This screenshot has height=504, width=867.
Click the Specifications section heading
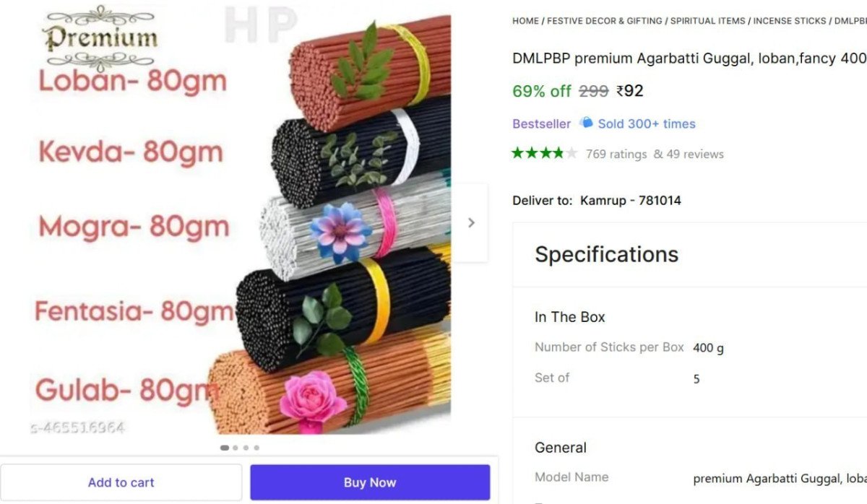pyautogui.click(x=606, y=254)
